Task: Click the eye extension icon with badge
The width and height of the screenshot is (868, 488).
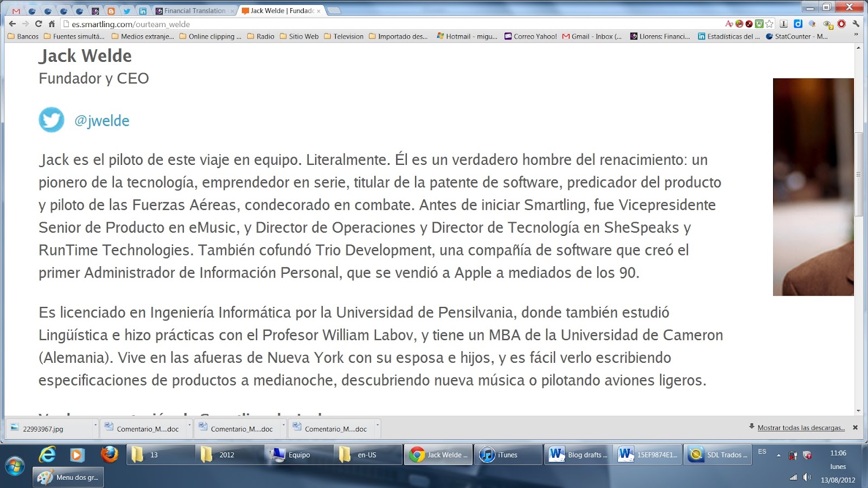Action: 827,24
